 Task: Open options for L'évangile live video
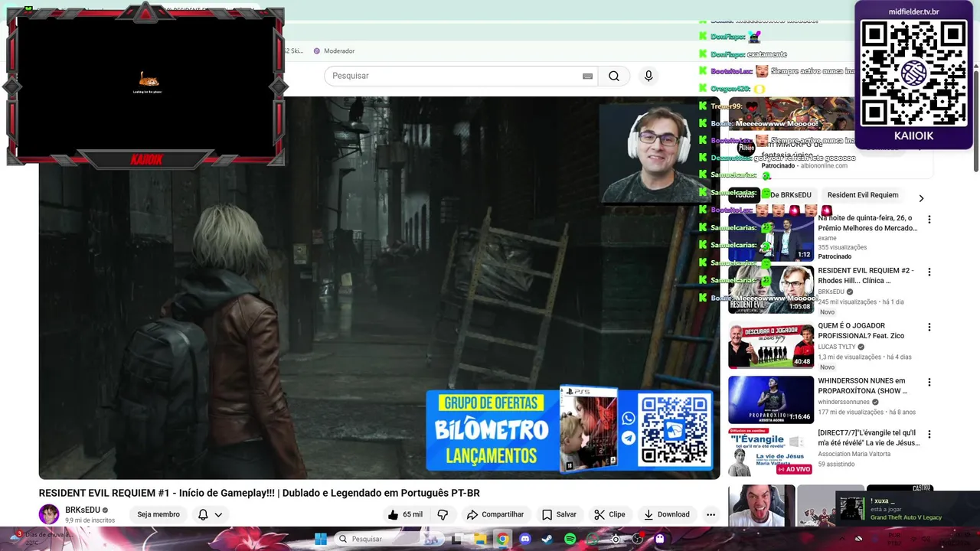click(x=929, y=434)
